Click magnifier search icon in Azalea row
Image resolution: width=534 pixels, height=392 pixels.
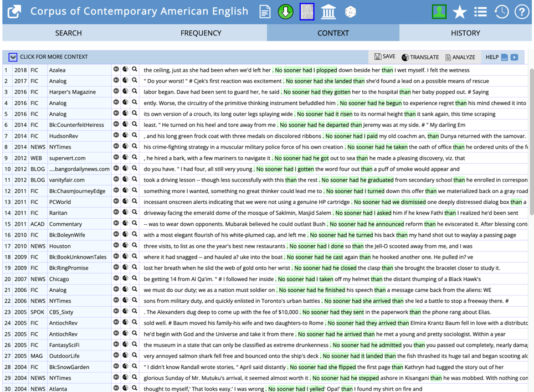point(135,69)
